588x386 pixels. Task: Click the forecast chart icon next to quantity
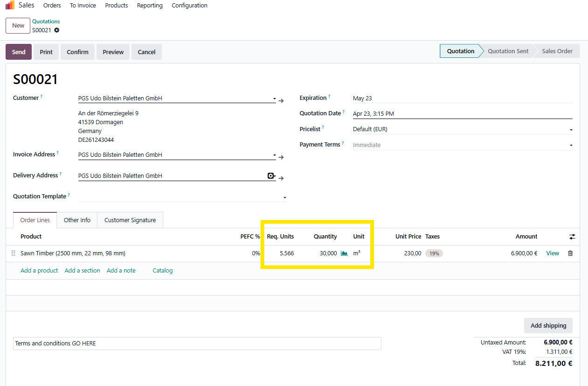click(x=344, y=253)
